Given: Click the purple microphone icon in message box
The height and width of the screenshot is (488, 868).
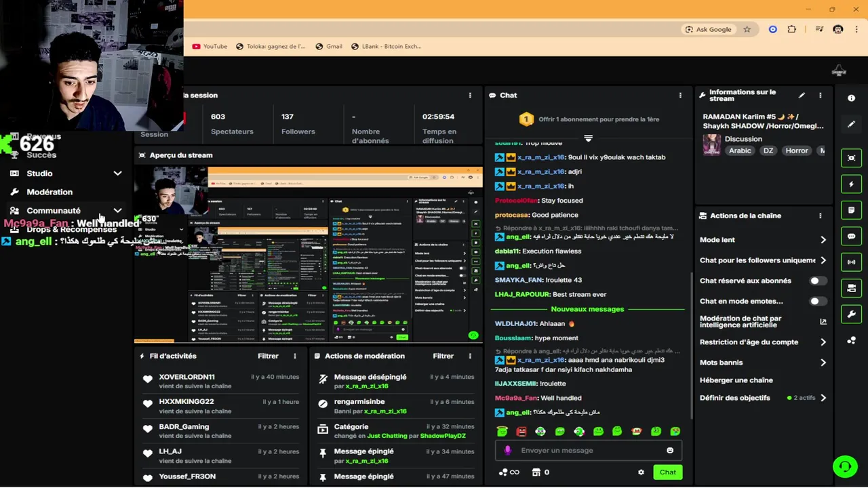Looking at the screenshot, I should (508, 450).
